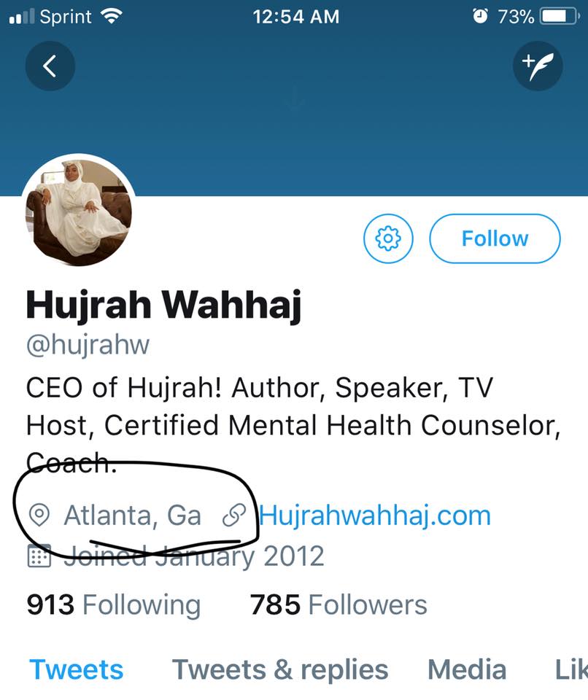This screenshot has height=700, width=588.
Task: Open the Hujrahwahhaj.com link
Action: click(375, 516)
